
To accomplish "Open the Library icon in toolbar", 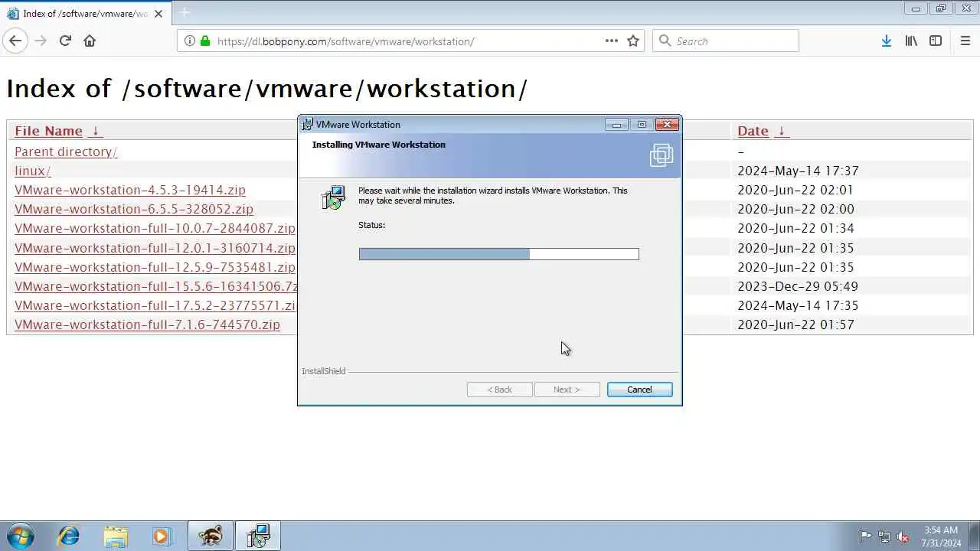I will pyautogui.click(x=911, y=41).
